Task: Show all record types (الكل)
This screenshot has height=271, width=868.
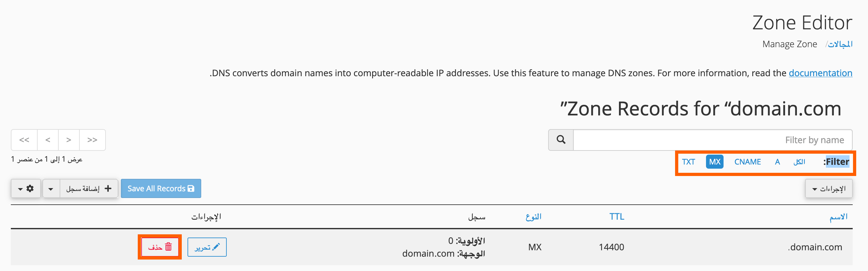Action: pos(799,162)
